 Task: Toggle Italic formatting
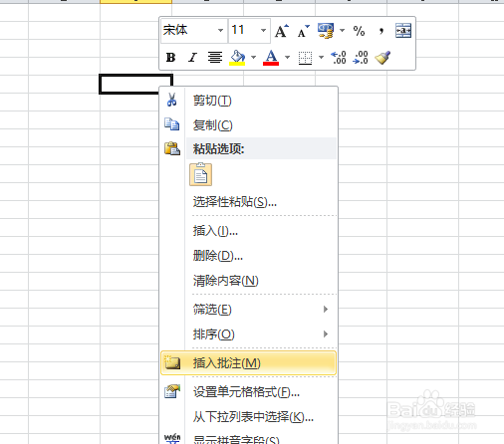192,58
